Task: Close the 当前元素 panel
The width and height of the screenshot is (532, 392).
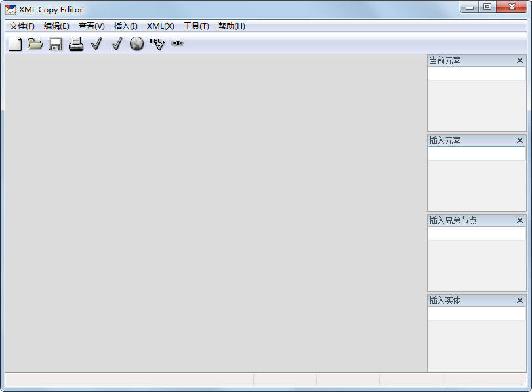Action: tap(520, 60)
